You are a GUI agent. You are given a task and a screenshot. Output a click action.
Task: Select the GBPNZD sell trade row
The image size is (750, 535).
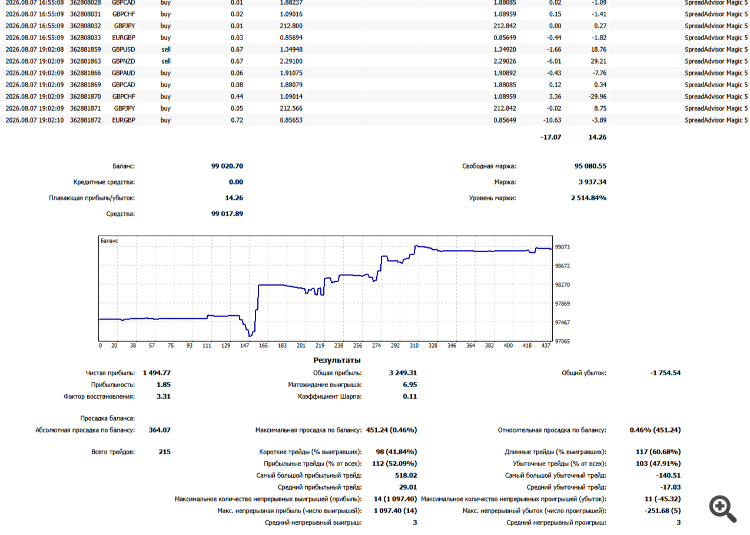pos(375,61)
